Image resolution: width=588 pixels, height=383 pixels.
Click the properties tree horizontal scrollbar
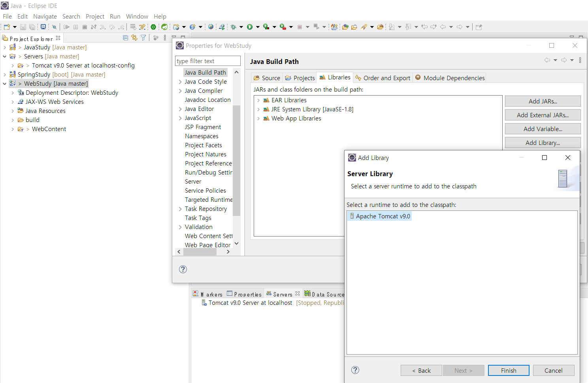[200, 252]
